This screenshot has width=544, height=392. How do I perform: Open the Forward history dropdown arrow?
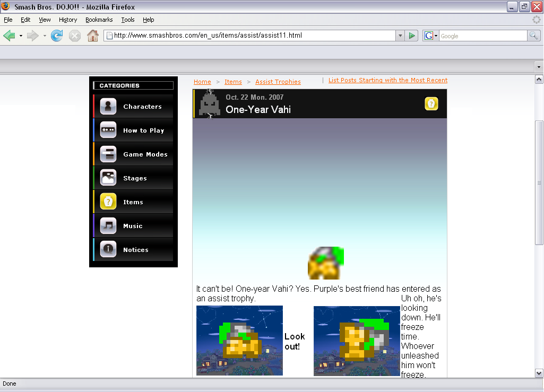coord(45,36)
